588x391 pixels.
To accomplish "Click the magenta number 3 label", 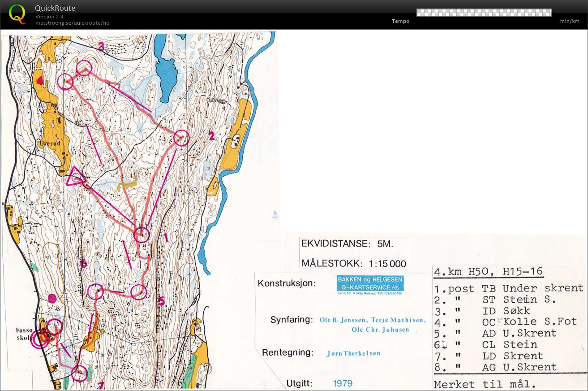I will 101,46.
